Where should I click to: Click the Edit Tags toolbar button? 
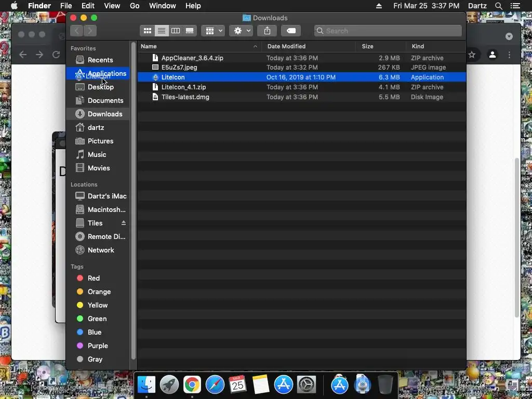291,31
